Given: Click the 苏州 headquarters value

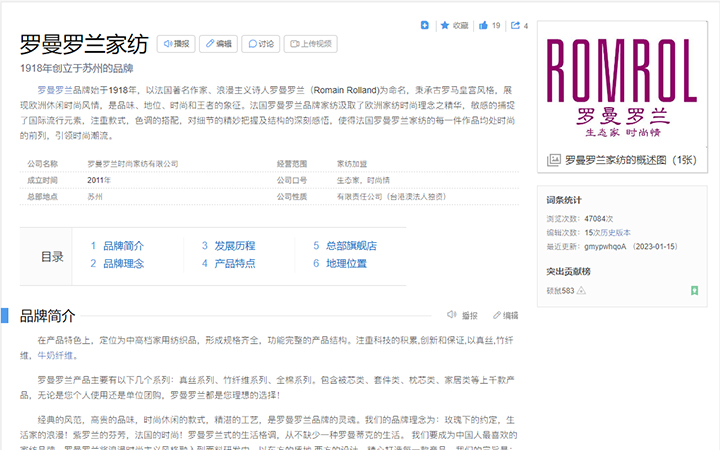Looking at the screenshot, I should coord(95,197).
